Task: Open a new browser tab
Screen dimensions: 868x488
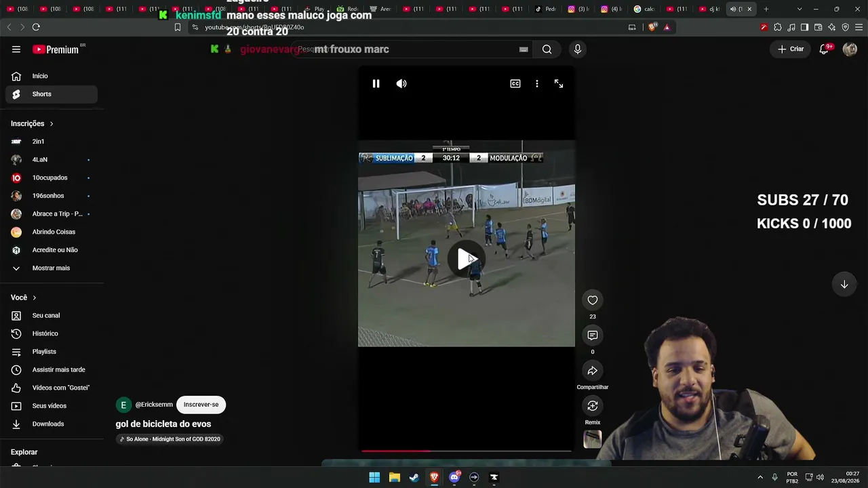Action: coord(766,9)
